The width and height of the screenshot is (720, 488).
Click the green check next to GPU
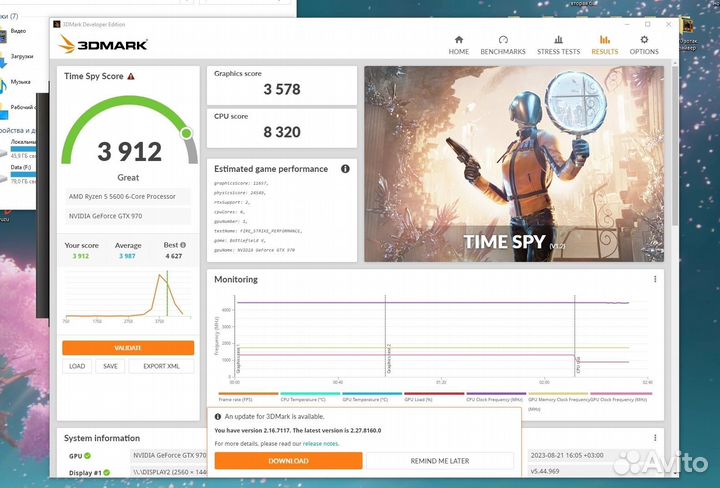click(x=87, y=456)
